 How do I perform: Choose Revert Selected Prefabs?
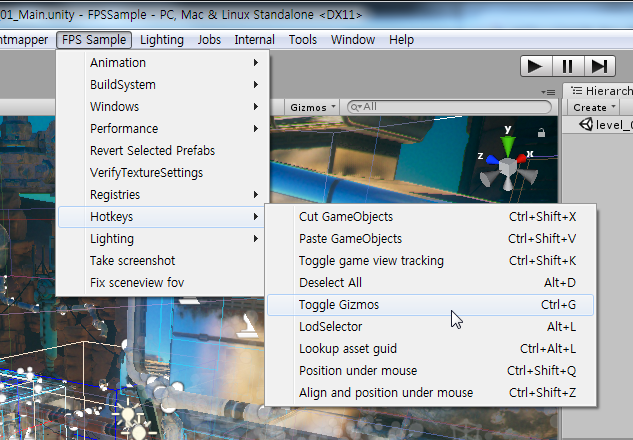tap(162, 151)
